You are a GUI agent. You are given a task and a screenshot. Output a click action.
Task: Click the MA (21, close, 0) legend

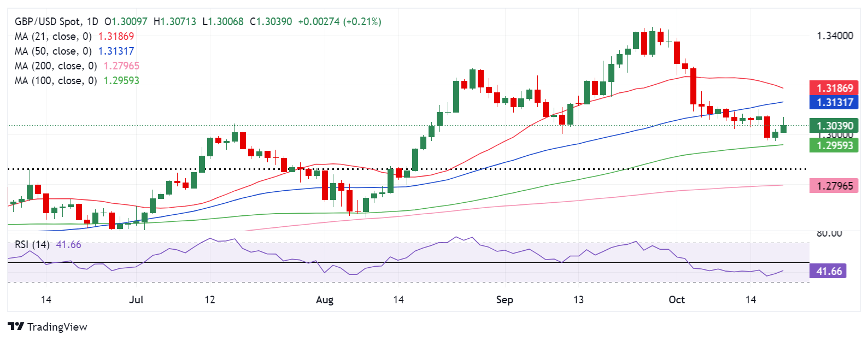tap(53, 37)
